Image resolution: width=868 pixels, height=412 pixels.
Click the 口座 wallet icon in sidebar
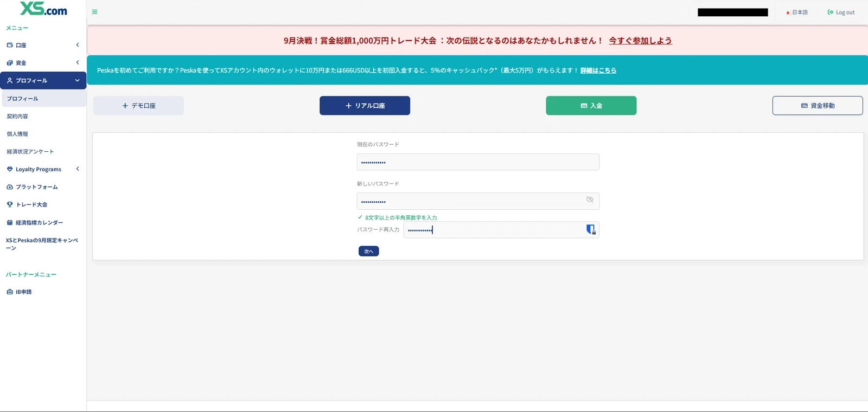(10, 45)
